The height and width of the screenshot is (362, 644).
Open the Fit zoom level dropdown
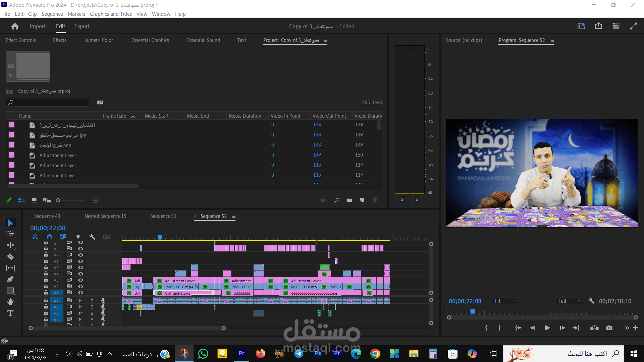(x=506, y=301)
